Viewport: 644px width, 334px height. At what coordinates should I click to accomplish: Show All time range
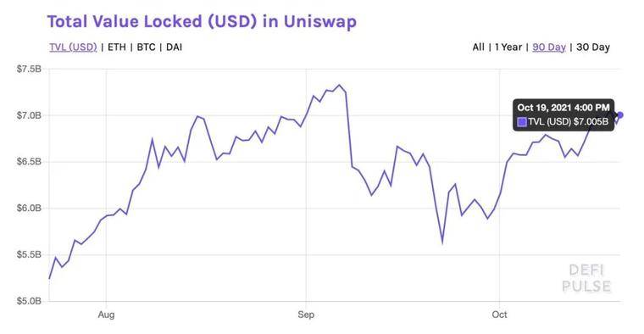479,47
